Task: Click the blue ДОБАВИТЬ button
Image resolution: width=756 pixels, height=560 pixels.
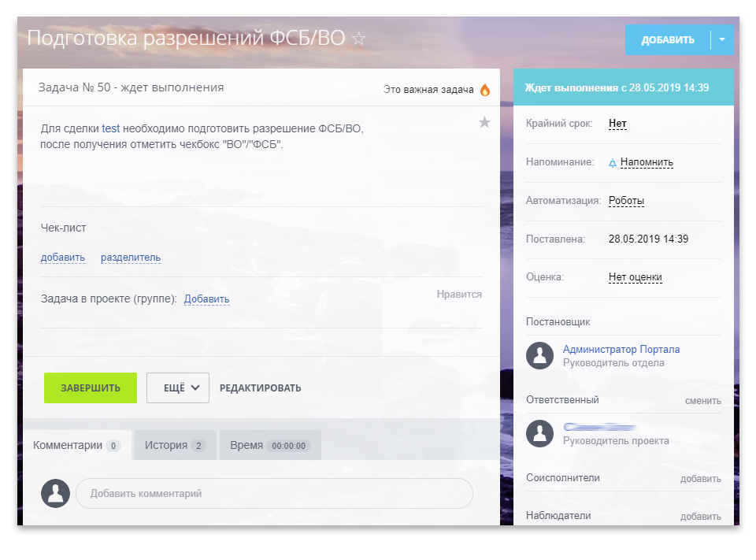Action: 668,40
